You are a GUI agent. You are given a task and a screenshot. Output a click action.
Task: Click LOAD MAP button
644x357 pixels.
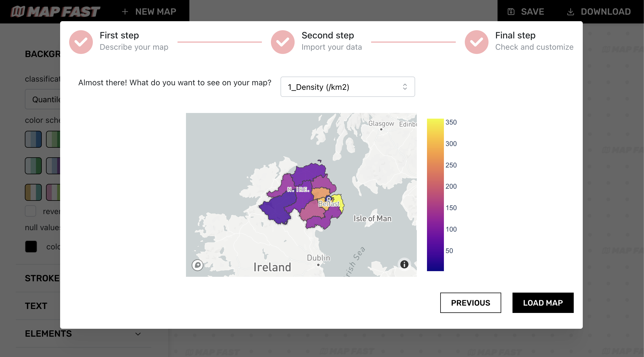[543, 303]
